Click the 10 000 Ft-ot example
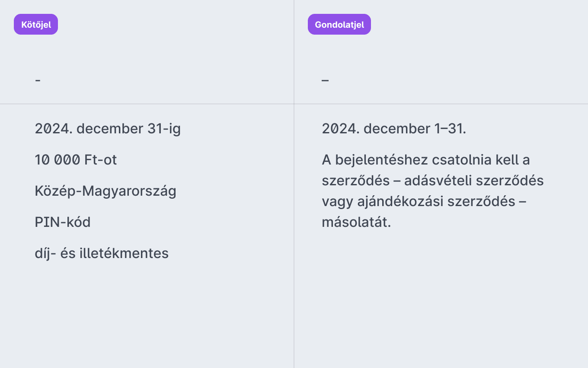 [x=76, y=160]
